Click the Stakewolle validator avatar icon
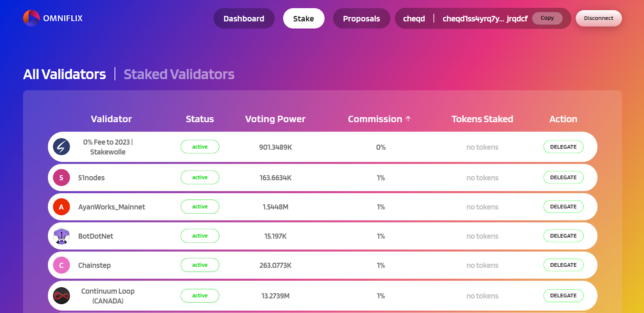Screen dimensions: 644x313 (62, 147)
